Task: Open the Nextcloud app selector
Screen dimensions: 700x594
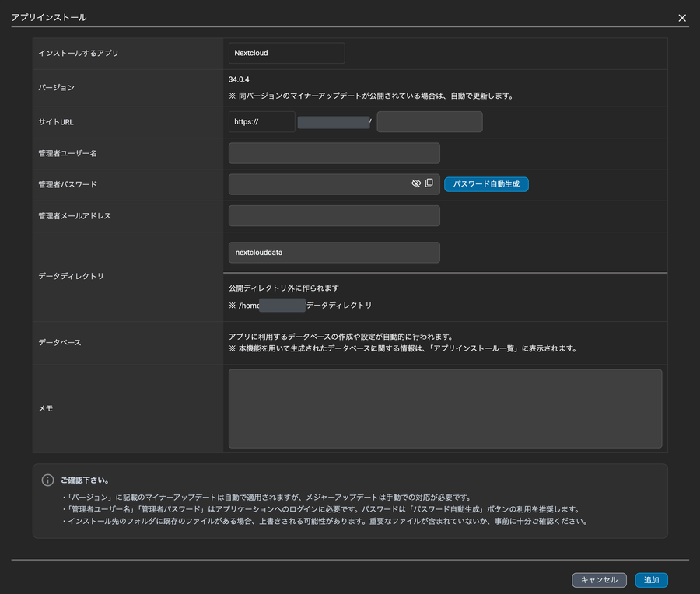Action: [x=286, y=53]
